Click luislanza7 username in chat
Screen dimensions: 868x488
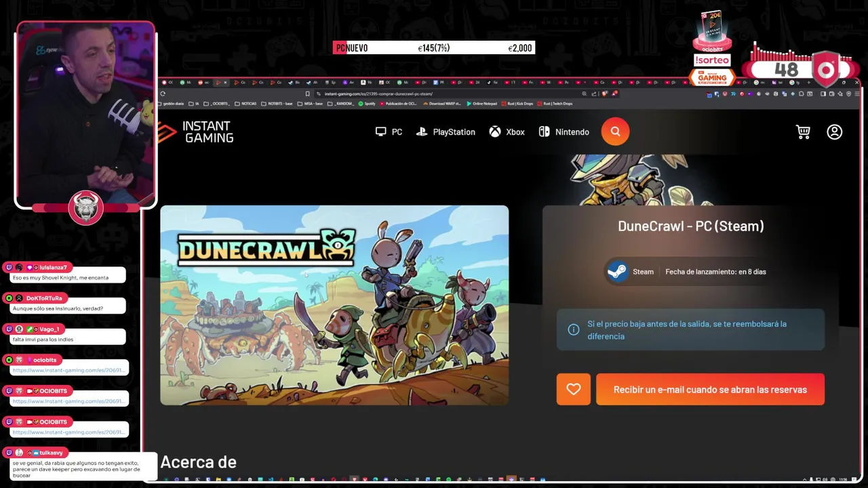point(53,268)
